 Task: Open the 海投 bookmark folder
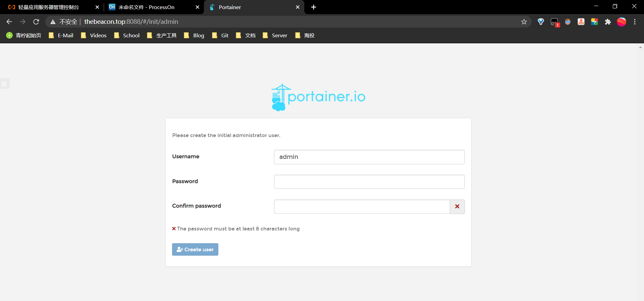(x=305, y=35)
